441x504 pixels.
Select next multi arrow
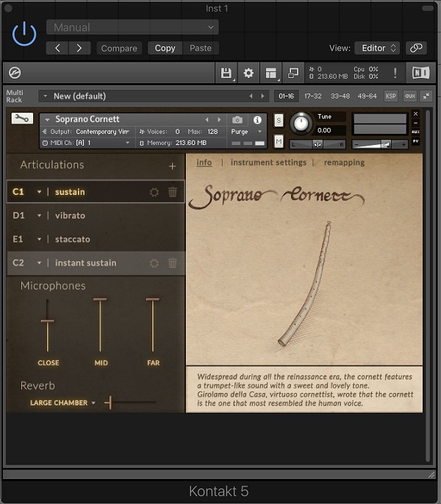(262, 96)
